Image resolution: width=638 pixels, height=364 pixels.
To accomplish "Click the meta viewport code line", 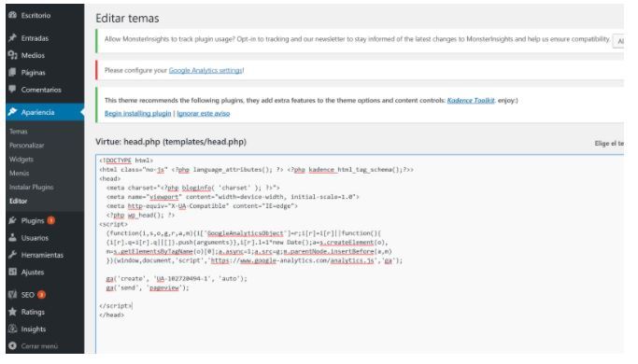I will [233, 197].
